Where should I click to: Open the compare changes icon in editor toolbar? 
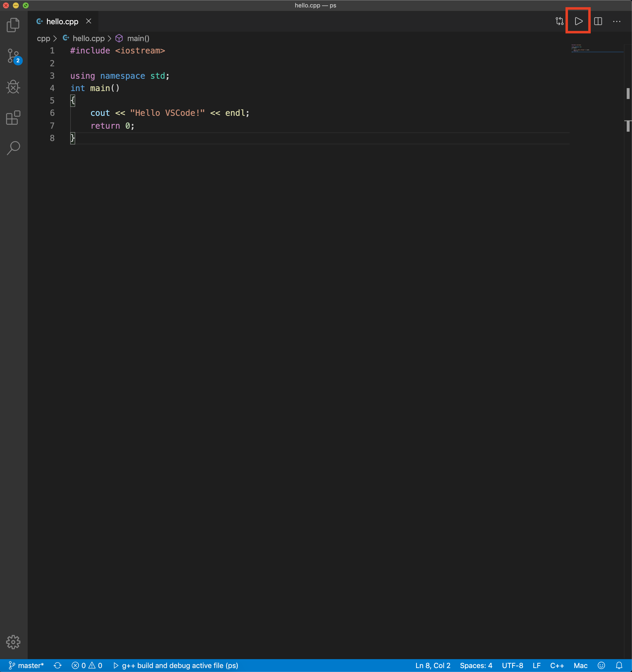click(559, 21)
